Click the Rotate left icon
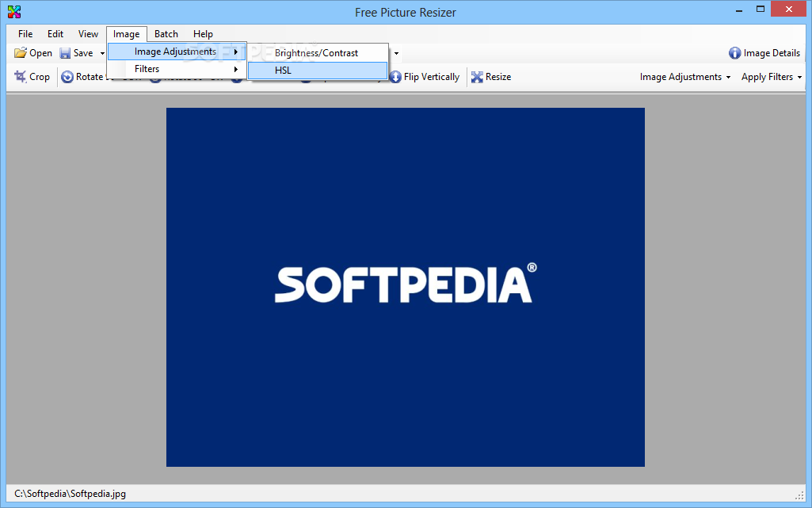812x508 pixels. tap(67, 77)
